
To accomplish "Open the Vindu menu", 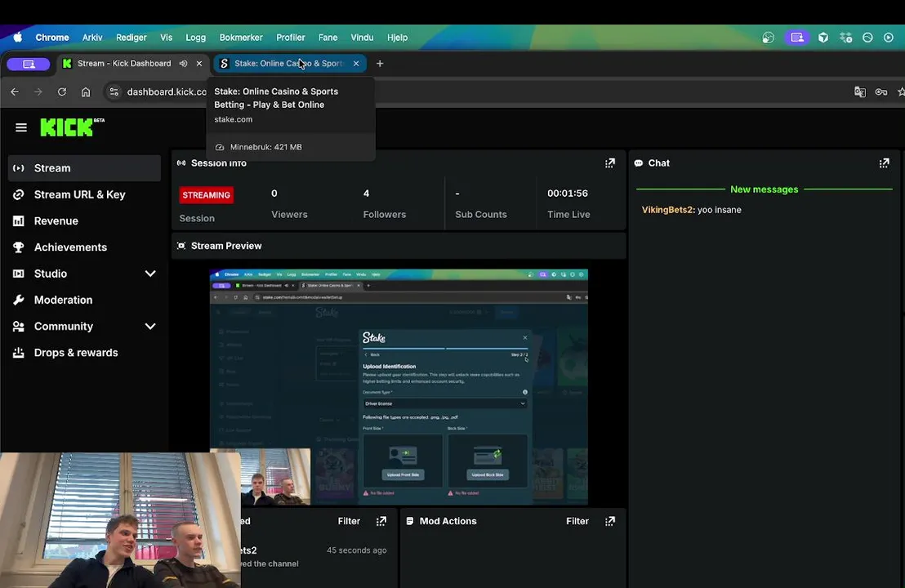I will (x=362, y=38).
